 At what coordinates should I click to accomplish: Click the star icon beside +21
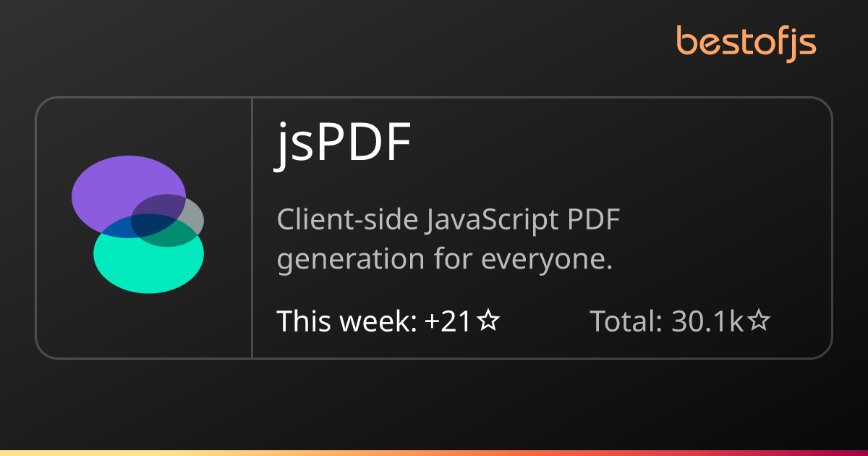(489, 321)
